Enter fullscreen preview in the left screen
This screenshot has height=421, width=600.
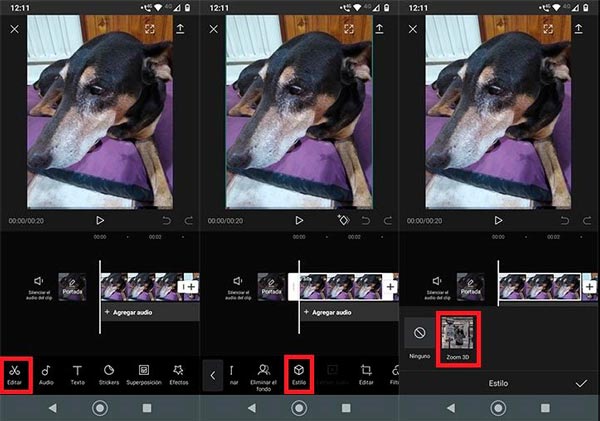pyautogui.click(x=150, y=29)
